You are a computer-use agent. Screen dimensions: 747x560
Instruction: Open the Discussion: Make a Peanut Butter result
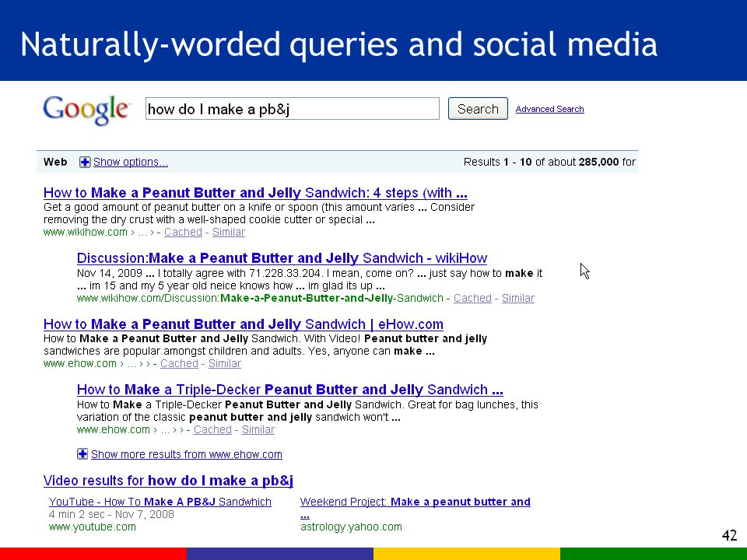[282, 258]
